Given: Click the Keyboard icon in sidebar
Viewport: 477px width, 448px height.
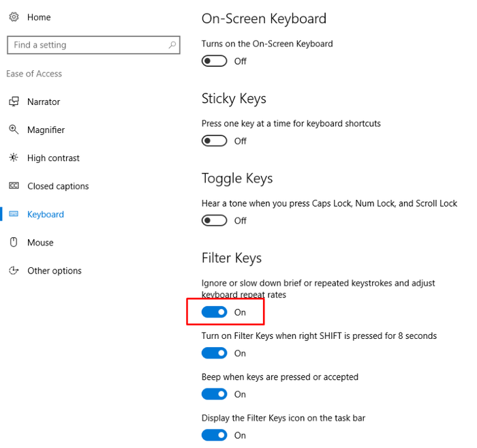Looking at the screenshot, I should [x=14, y=214].
